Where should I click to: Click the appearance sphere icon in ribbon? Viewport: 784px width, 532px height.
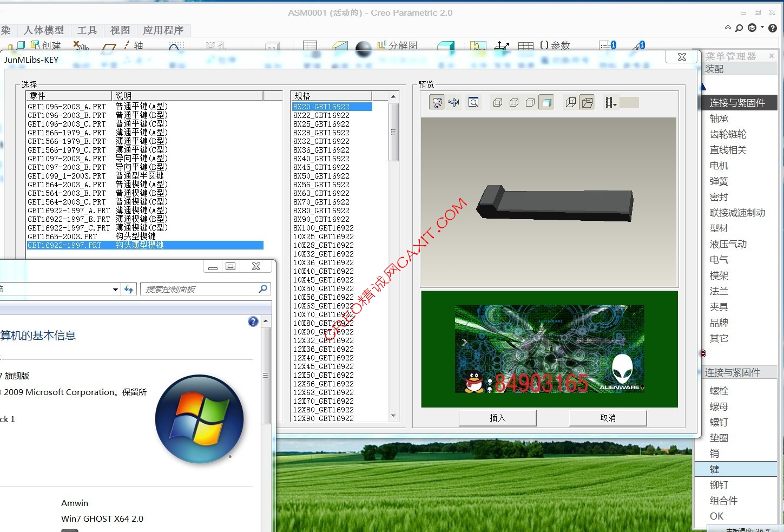click(364, 49)
